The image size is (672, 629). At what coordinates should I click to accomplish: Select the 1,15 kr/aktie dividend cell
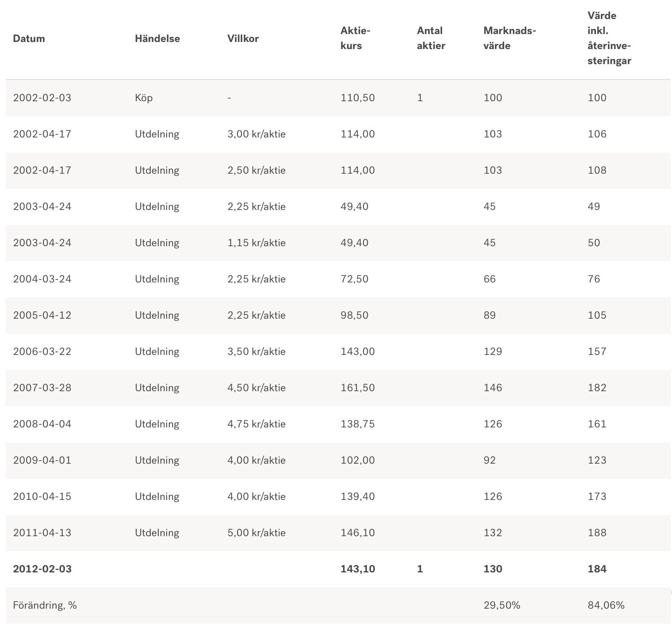click(256, 243)
